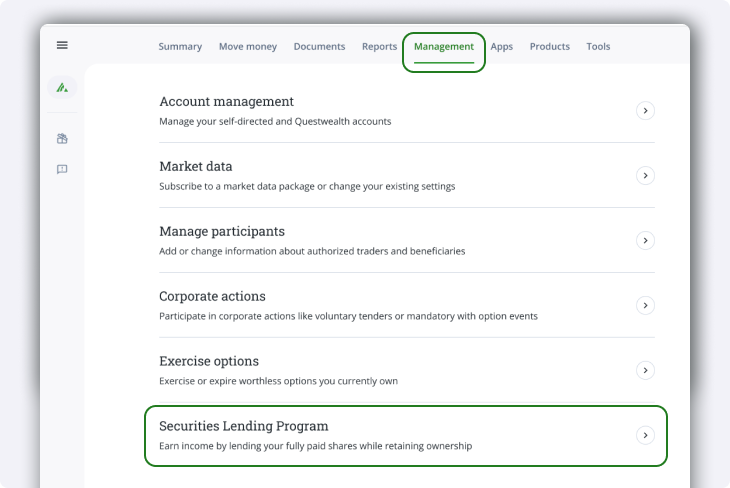Click the green Questrade logo icon
This screenshot has width=730, height=488.
click(x=62, y=88)
